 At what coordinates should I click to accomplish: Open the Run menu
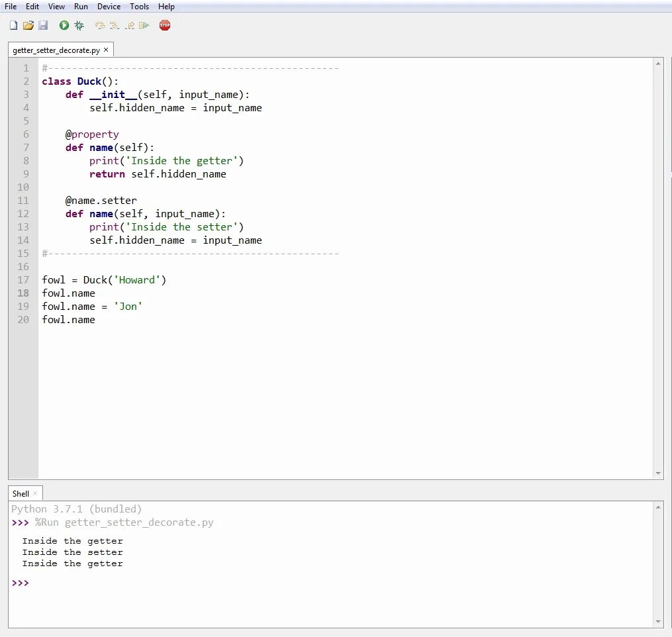pyautogui.click(x=81, y=7)
